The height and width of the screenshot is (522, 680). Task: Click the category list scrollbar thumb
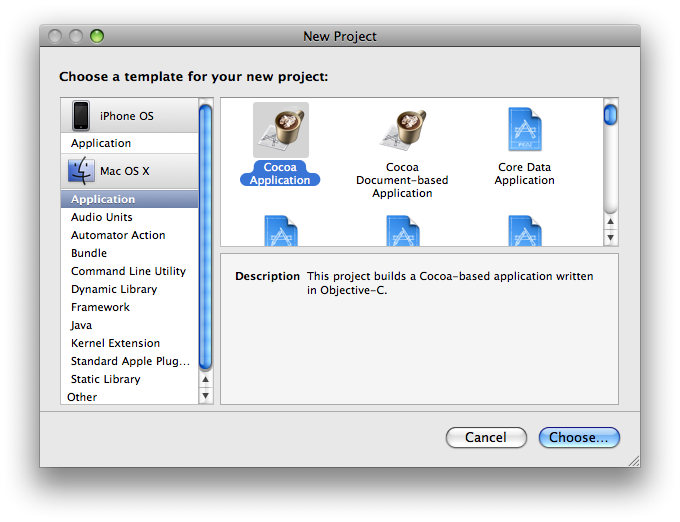[x=206, y=237]
